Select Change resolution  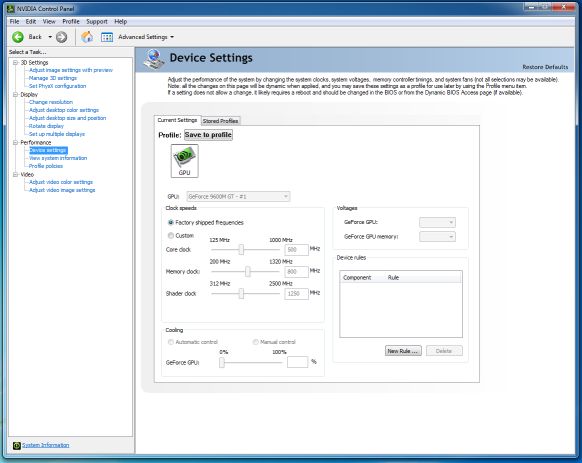pos(51,102)
